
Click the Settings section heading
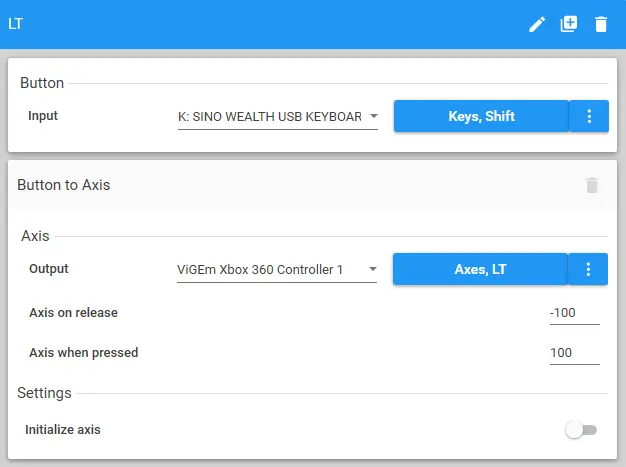coord(44,393)
